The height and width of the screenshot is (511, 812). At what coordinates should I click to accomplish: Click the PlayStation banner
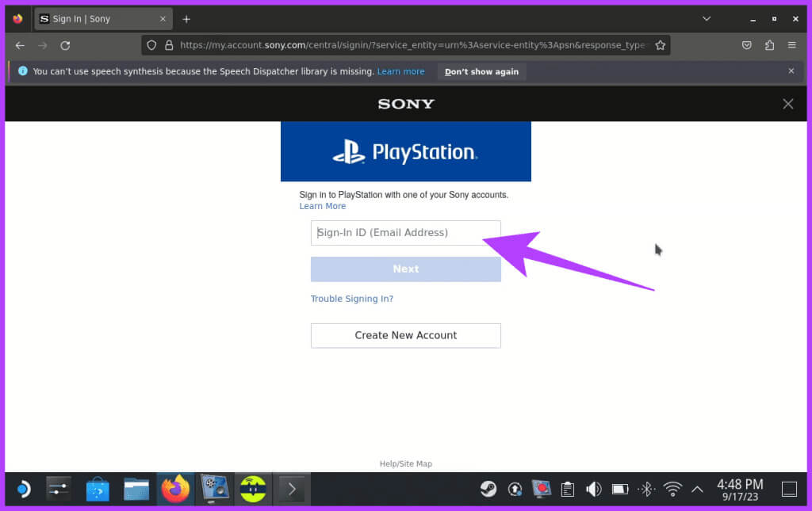[405, 151]
